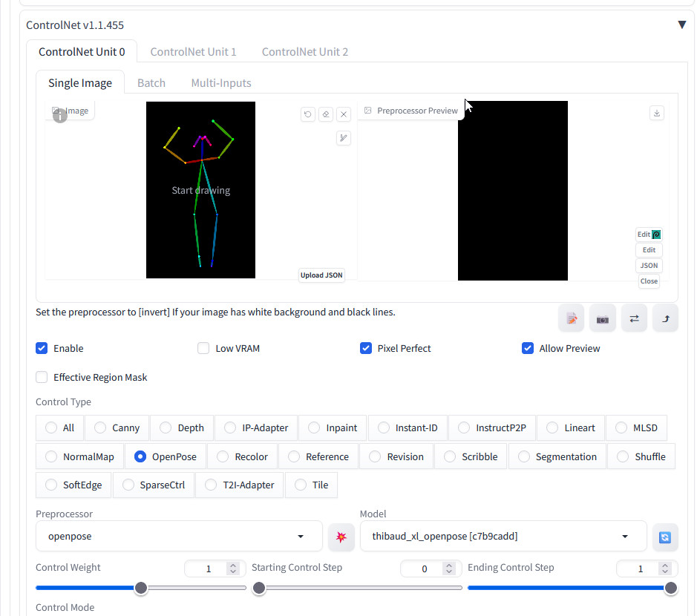Enable the Effective Region Mask checkbox
The width and height of the screenshot is (697, 616).
click(42, 377)
